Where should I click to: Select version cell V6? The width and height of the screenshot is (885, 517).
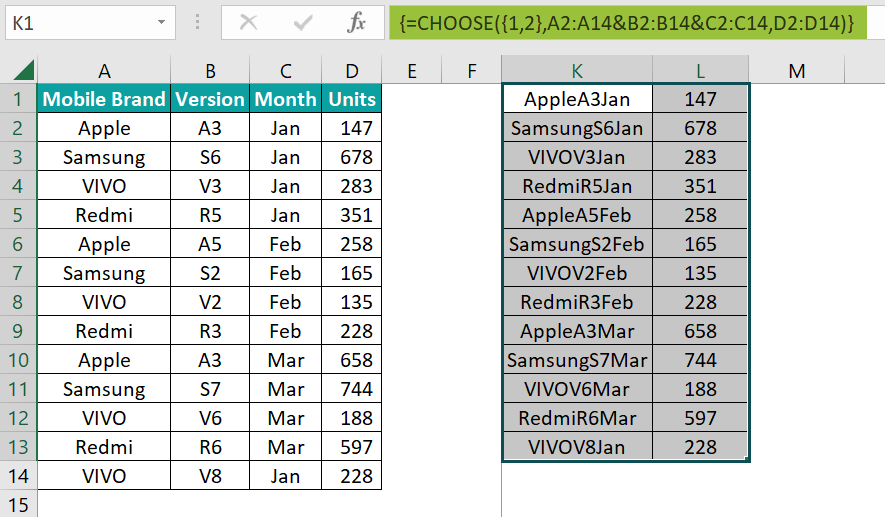pos(210,418)
